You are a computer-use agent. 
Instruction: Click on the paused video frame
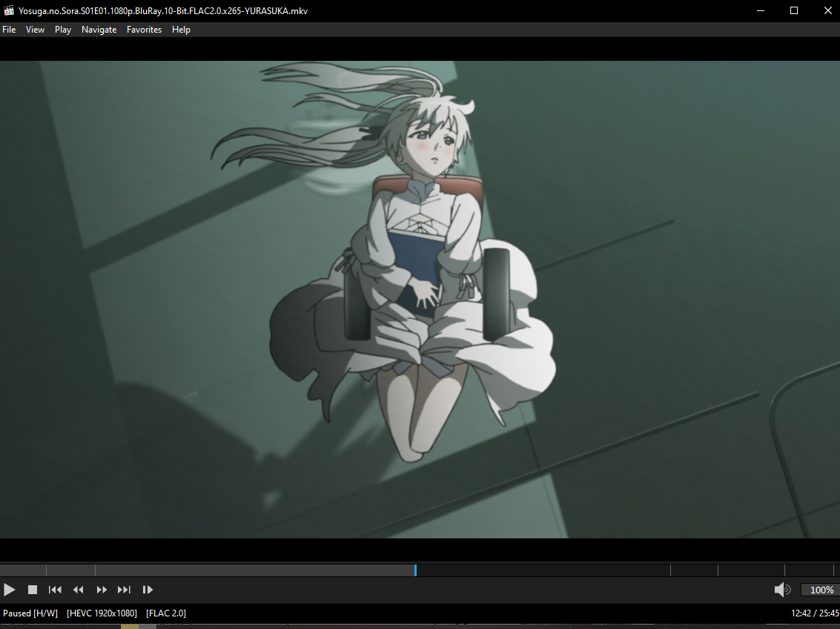pos(420,299)
